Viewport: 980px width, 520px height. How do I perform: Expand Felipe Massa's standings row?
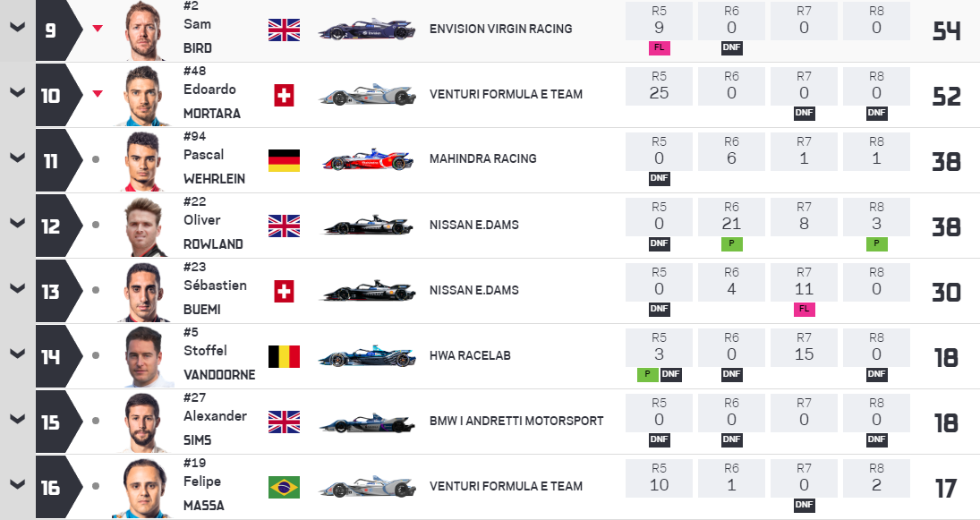(15, 486)
